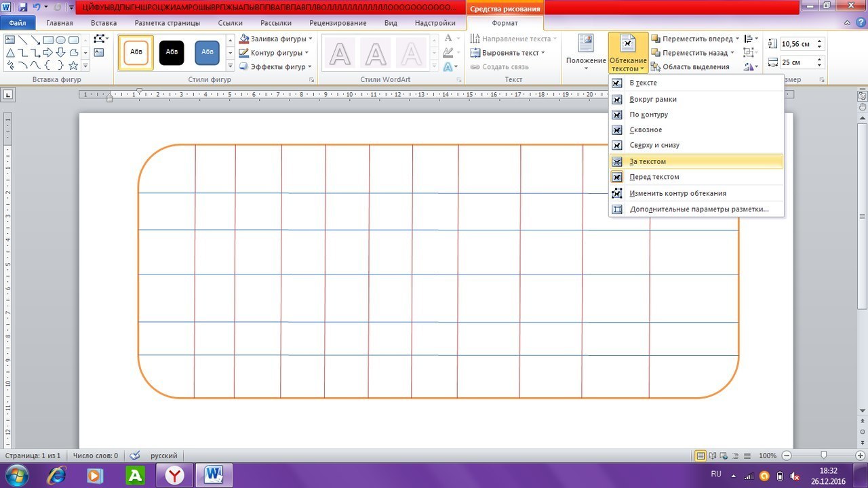Click the spell check icon in status bar
The height and width of the screenshot is (488, 868).
(134, 456)
